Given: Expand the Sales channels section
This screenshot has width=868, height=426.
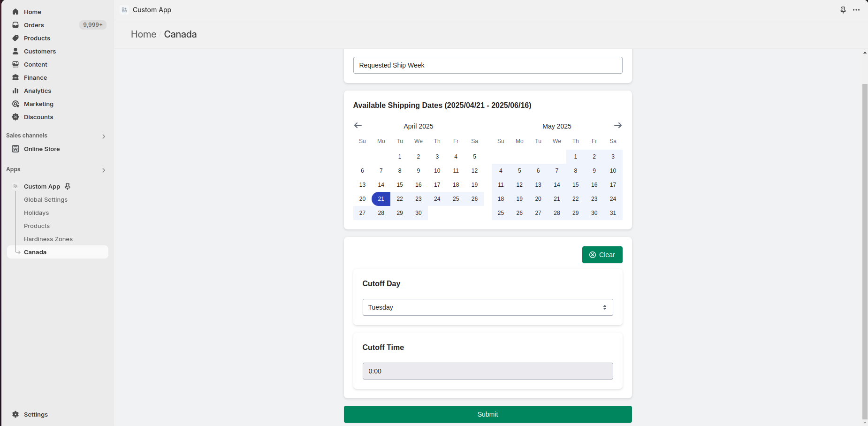Looking at the screenshot, I should (103, 136).
